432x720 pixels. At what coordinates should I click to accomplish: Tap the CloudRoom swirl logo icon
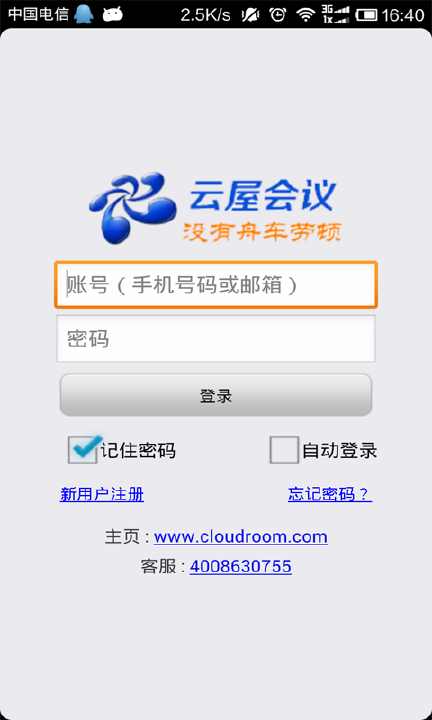132,208
